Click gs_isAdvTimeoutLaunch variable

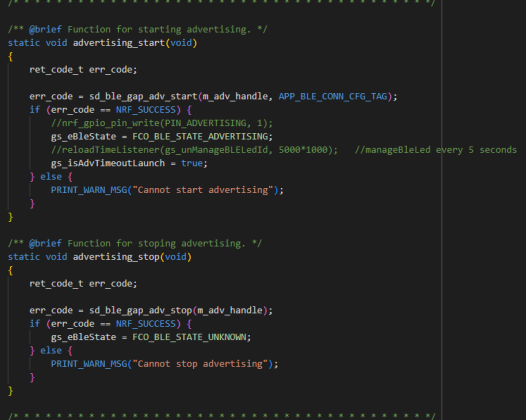coord(108,164)
